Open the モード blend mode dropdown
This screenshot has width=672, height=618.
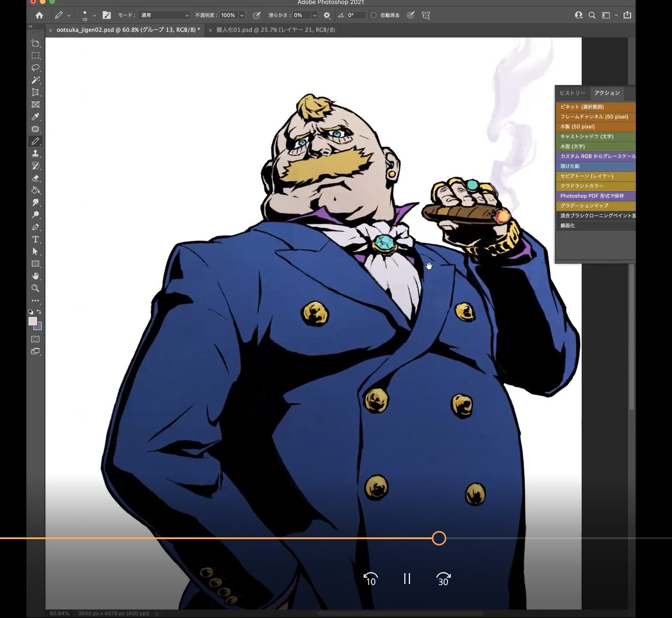point(165,15)
